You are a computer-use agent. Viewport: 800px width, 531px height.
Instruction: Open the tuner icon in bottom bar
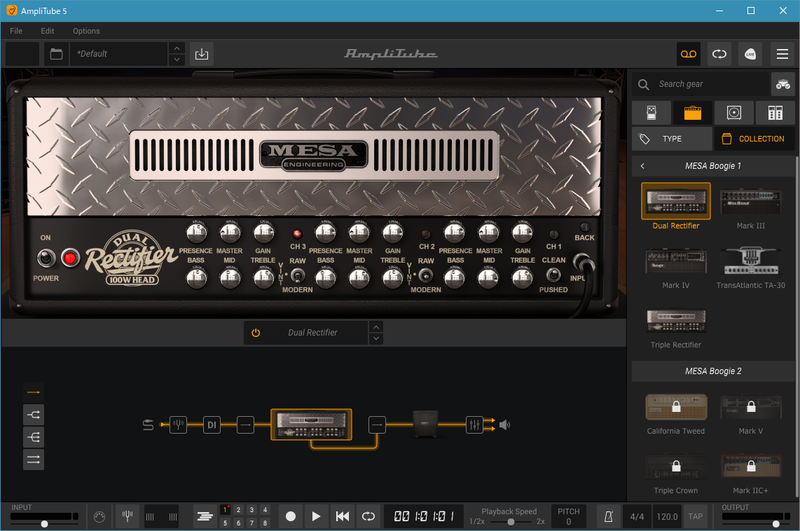pyautogui.click(x=128, y=517)
